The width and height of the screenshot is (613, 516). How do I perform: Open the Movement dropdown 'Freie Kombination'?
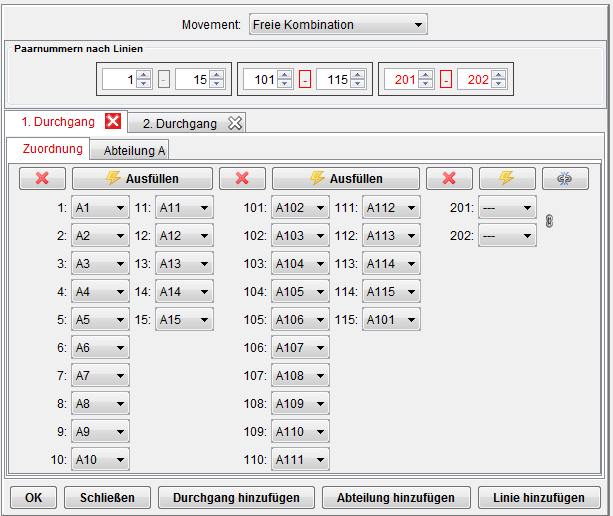[x=337, y=24]
